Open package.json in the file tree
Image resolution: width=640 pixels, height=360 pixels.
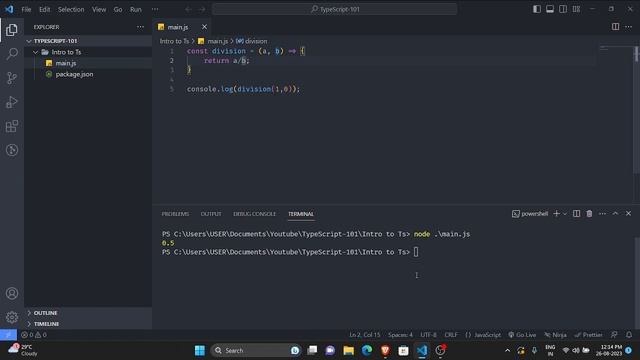click(x=88, y=74)
